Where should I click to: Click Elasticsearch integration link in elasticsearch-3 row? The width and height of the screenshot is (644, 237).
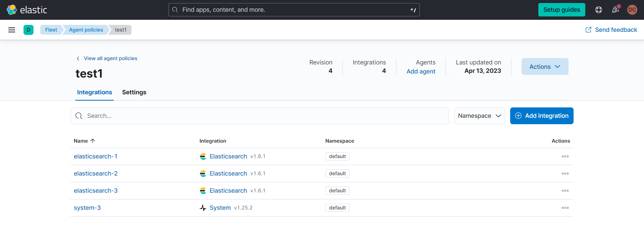point(228,191)
